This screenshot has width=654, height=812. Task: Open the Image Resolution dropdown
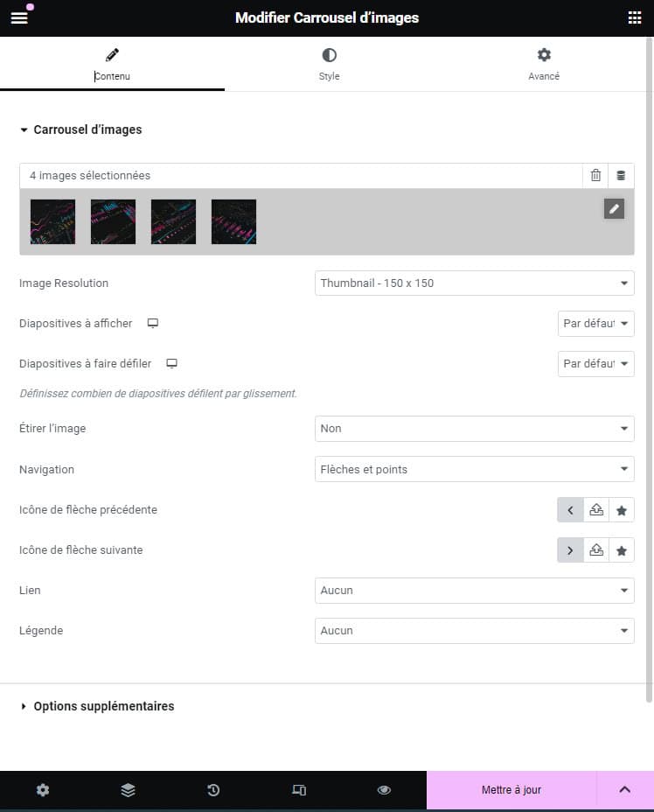(x=474, y=283)
